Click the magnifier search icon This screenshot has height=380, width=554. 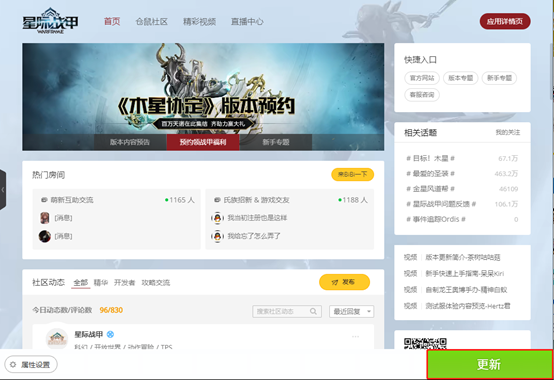[313, 311]
